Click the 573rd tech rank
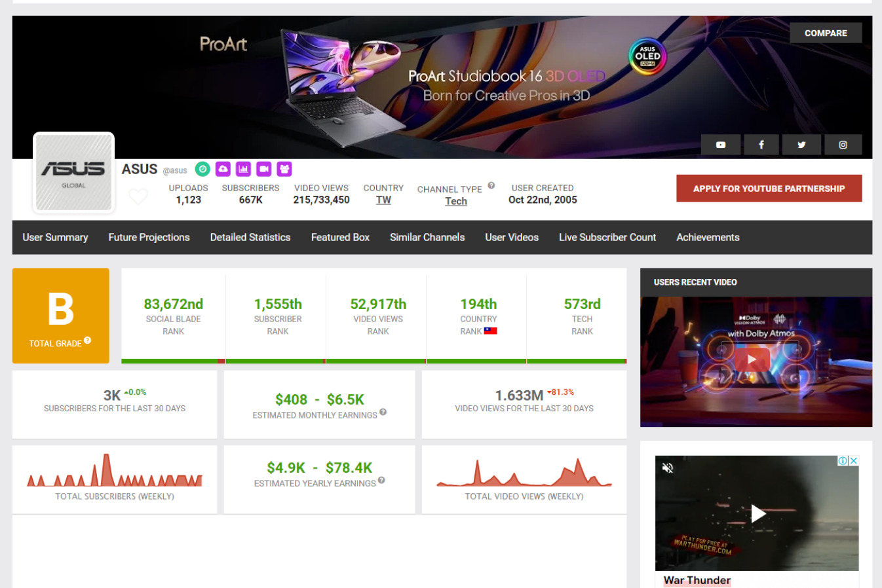Image resolution: width=882 pixels, height=588 pixels. pos(582,304)
